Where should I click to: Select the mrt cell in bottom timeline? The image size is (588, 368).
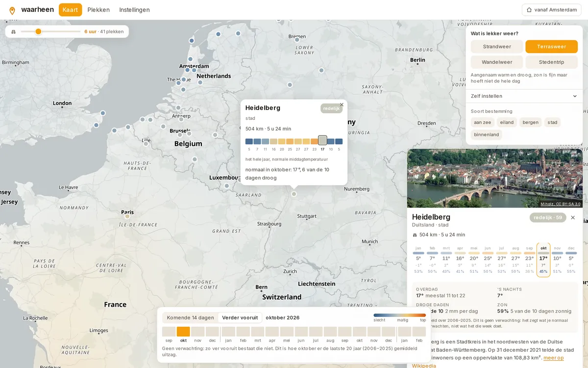(x=258, y=332)
